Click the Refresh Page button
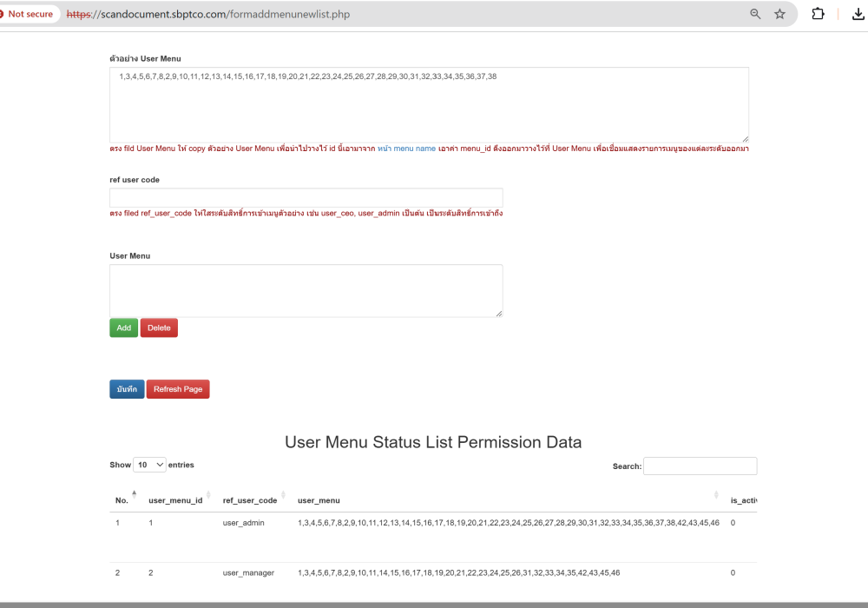Screen dimensions: 868x608 click(178, 389)
